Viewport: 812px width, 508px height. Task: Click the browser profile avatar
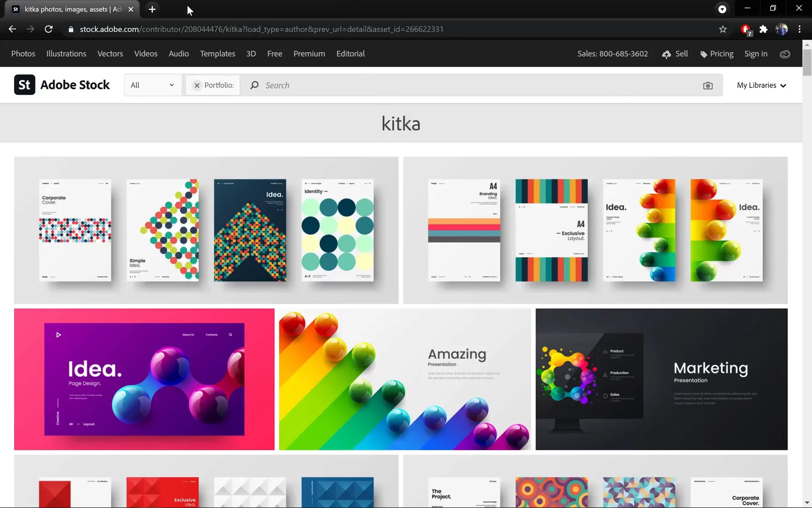[782, 29]
